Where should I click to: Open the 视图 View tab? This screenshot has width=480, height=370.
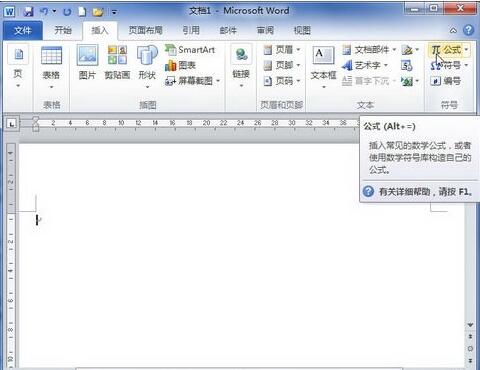tap(302, 30)
